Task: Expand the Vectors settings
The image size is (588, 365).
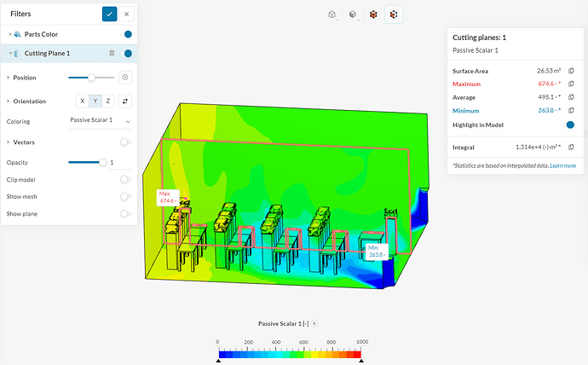Action: [x=8, y=142]
